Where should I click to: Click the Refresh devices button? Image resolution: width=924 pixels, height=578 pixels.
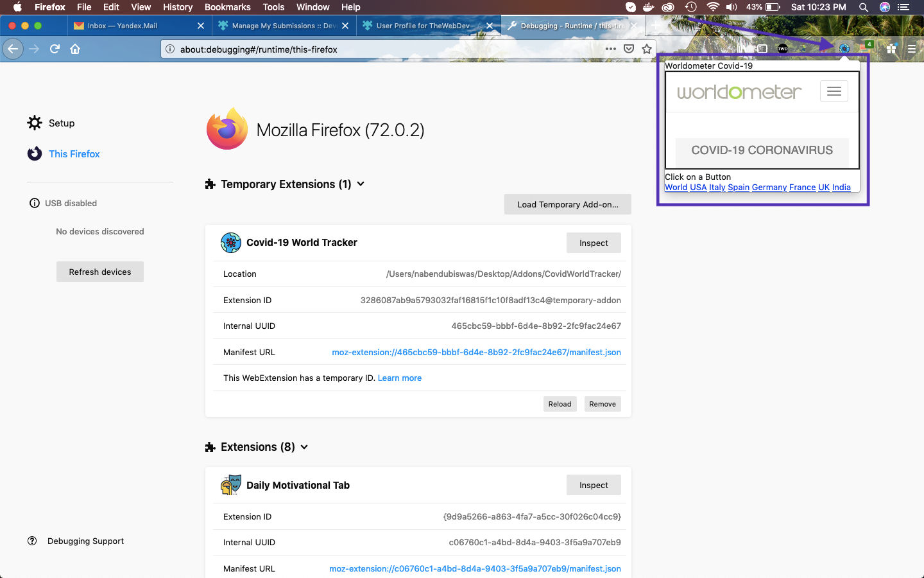click(x=100, y=272)
